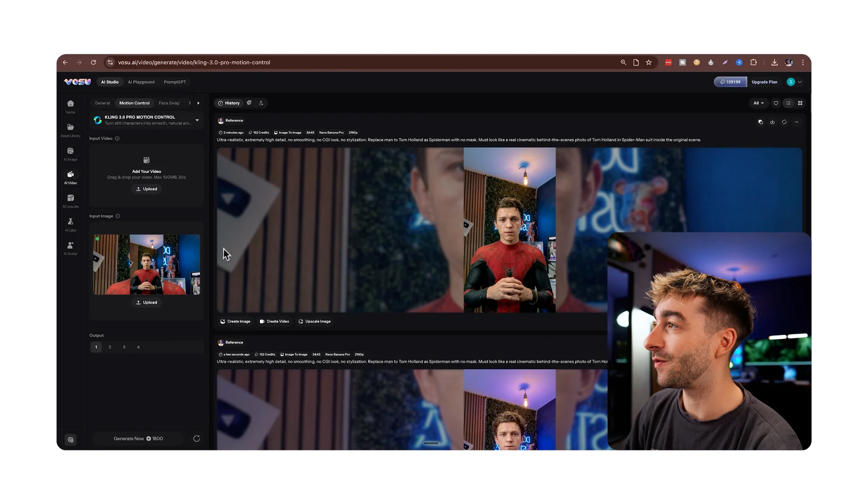Image resolution: width=868 pixels, height=488 pixels.
Task: Open the Chrome three-dot menu
Action: [803, 62]
